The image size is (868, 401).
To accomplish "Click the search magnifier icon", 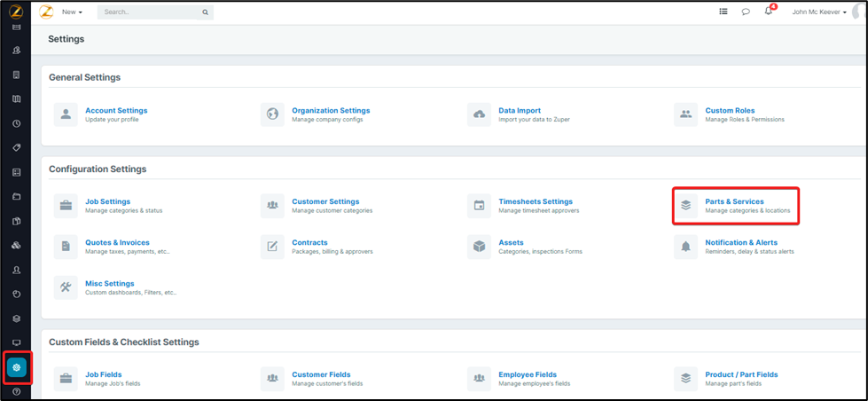I will (205, 12).
